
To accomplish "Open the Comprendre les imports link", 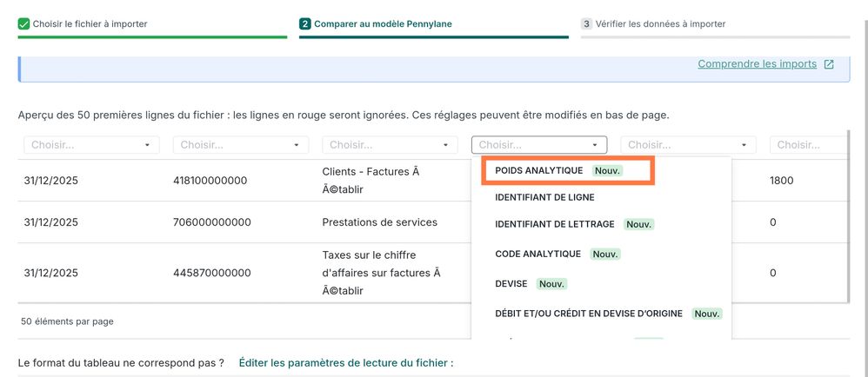I will click(757, 64).
